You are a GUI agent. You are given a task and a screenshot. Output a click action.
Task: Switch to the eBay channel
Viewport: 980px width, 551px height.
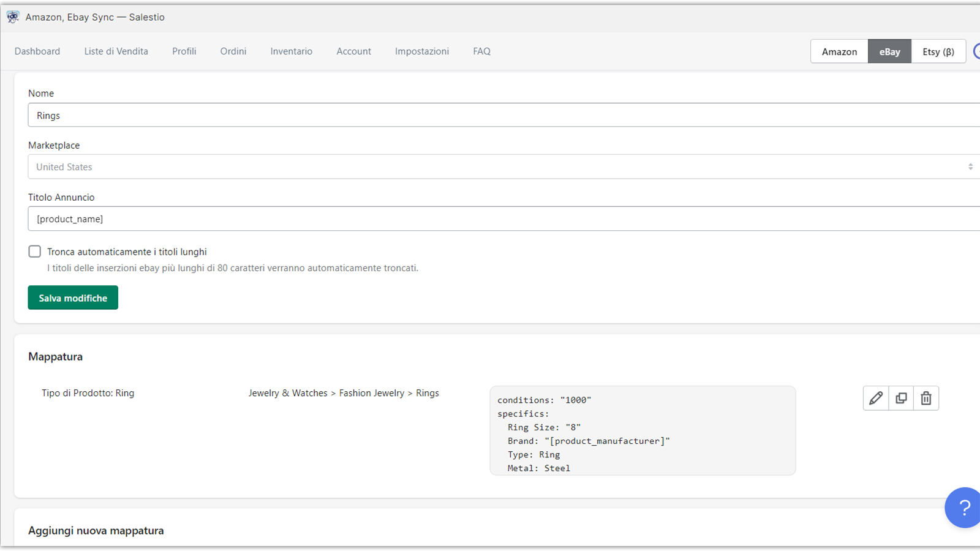(x=889, y=51)
